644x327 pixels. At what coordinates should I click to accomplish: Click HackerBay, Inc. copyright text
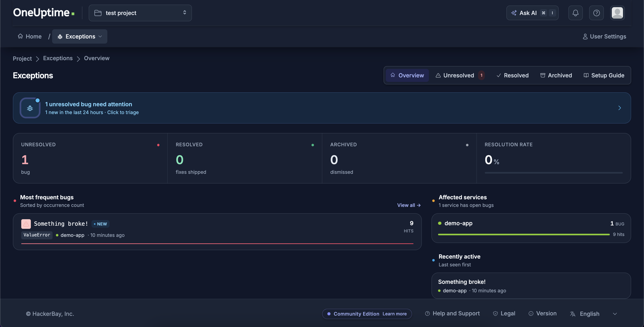[x=50, y=314]
